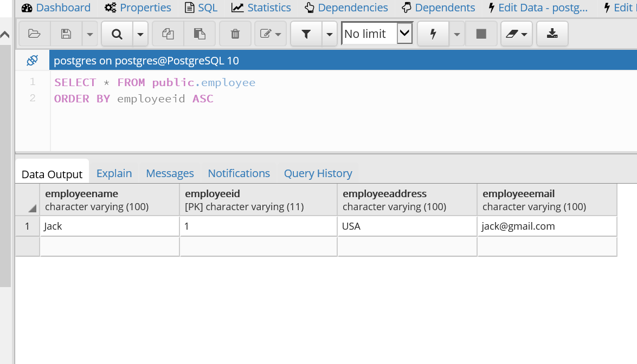Click the Filter funnel icon
Viewport: 637px width, 364px height.
(x=306, y=34)
